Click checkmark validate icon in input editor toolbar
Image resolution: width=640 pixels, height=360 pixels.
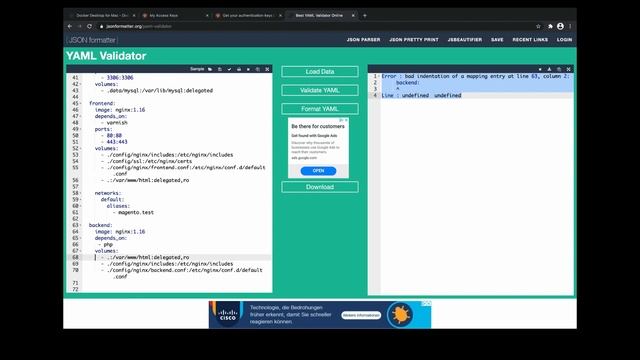click(x=229, y=69)
